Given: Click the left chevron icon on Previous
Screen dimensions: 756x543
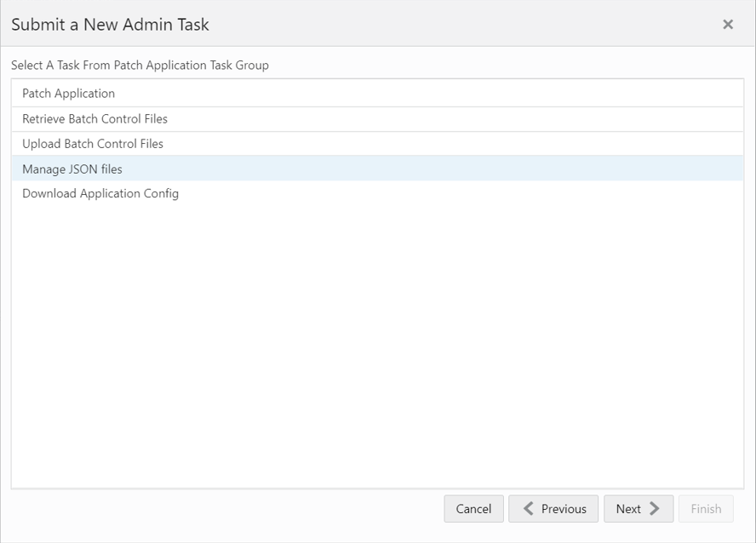Looking at the screenshot, I should click(529, 509).
